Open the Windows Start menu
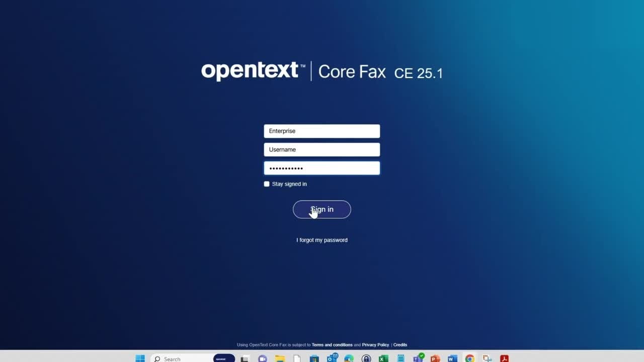 (140, 358)
